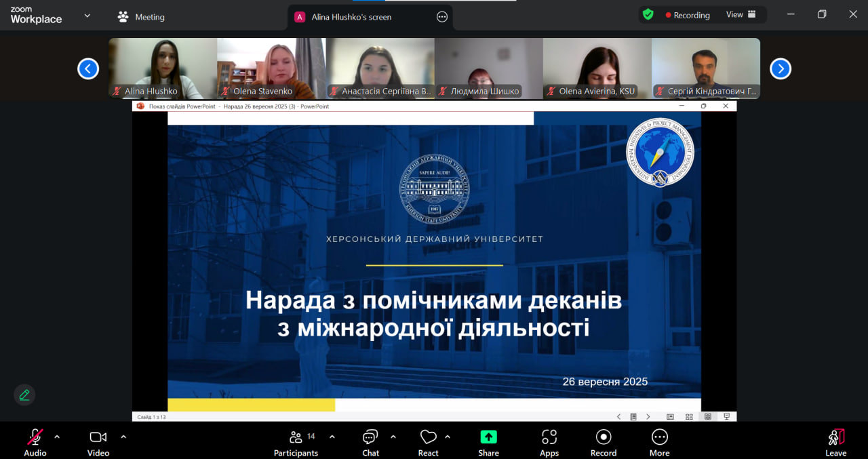Go to next slide in PowerPoint
The image size is (868, 459).
(x=648, y=417)
